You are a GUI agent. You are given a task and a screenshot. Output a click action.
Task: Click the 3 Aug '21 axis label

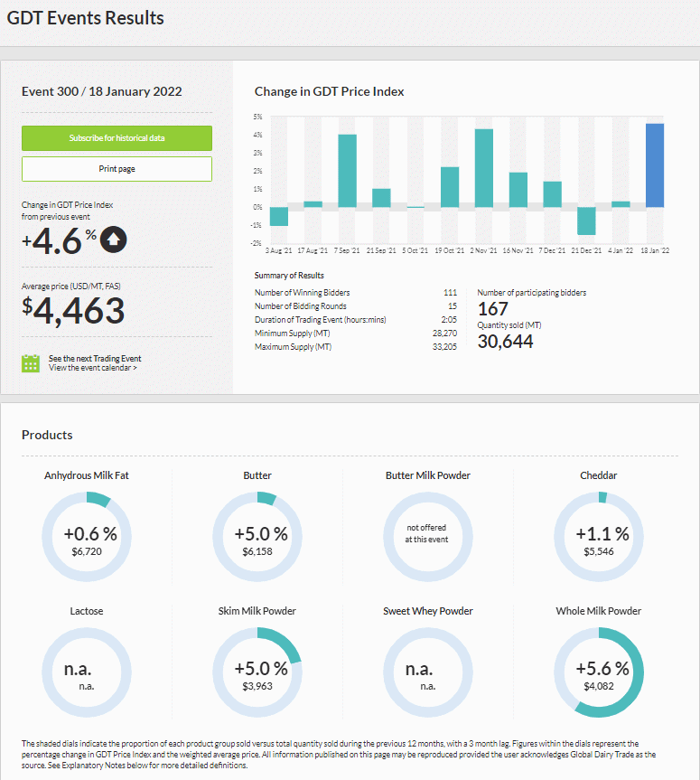279,250
